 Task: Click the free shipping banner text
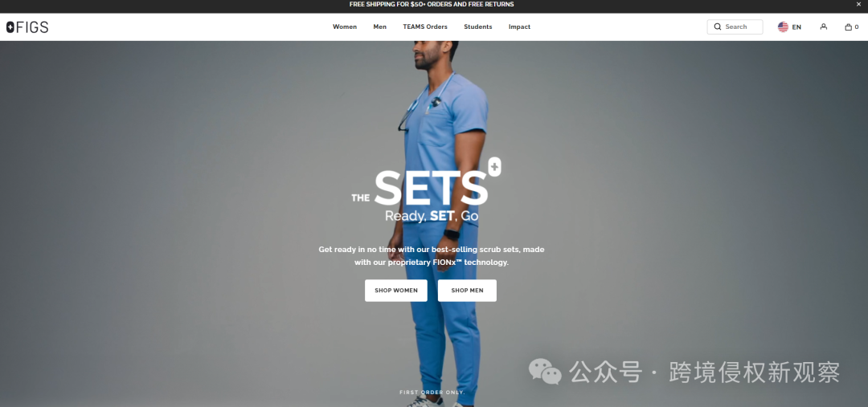[432, 5]
